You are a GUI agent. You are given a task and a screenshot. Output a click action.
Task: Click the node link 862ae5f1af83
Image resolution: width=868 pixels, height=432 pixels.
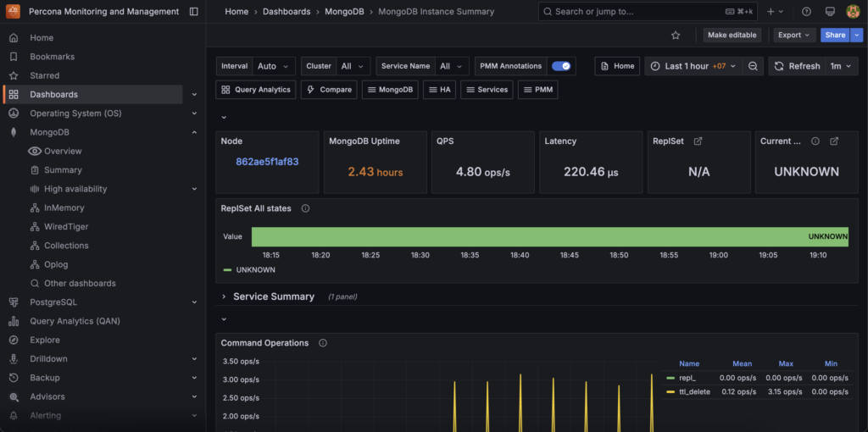(267, 162)
